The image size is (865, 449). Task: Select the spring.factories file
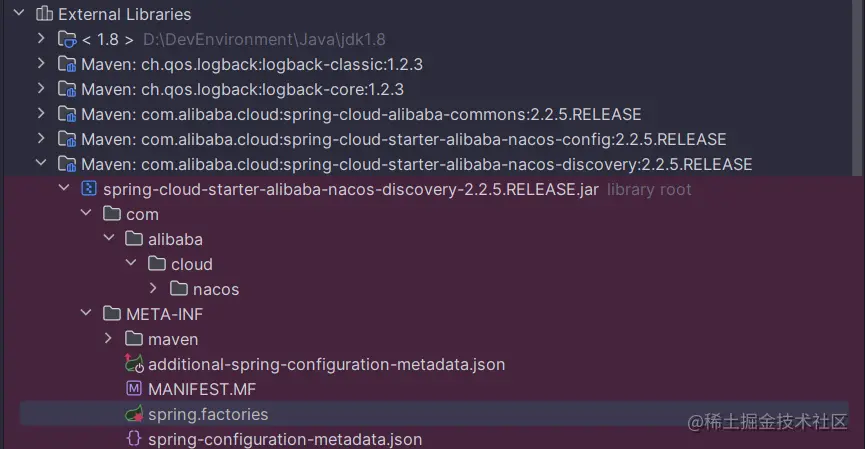[x=208, y=414]
